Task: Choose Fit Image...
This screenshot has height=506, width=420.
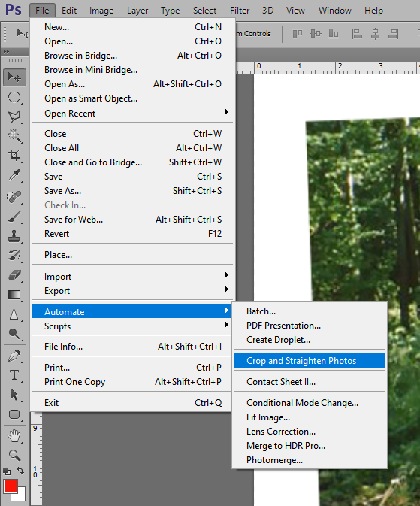Action: pyautogui.click(x=310, y=417)
